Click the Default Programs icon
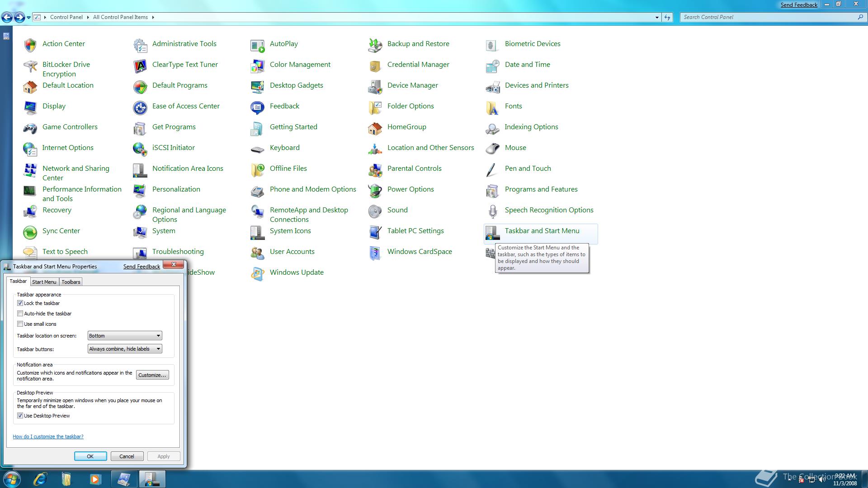This screenshot has height=488, width=868. (x=140, y=87)
